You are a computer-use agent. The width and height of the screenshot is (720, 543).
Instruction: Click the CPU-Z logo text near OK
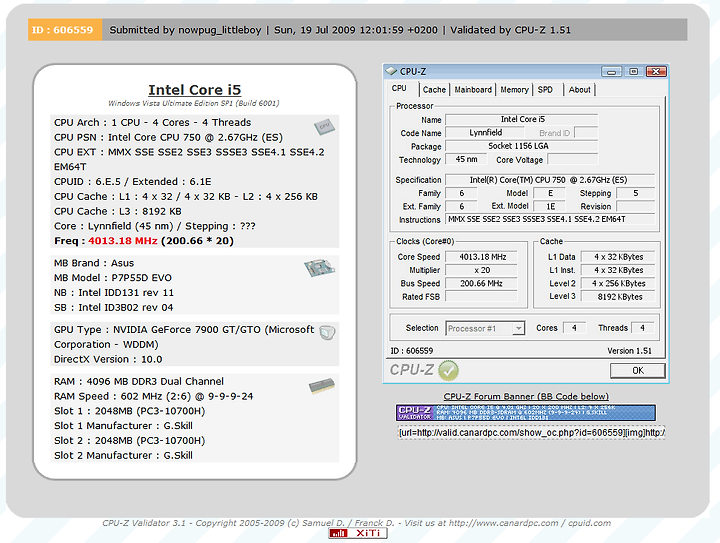(x=411, y=370)
